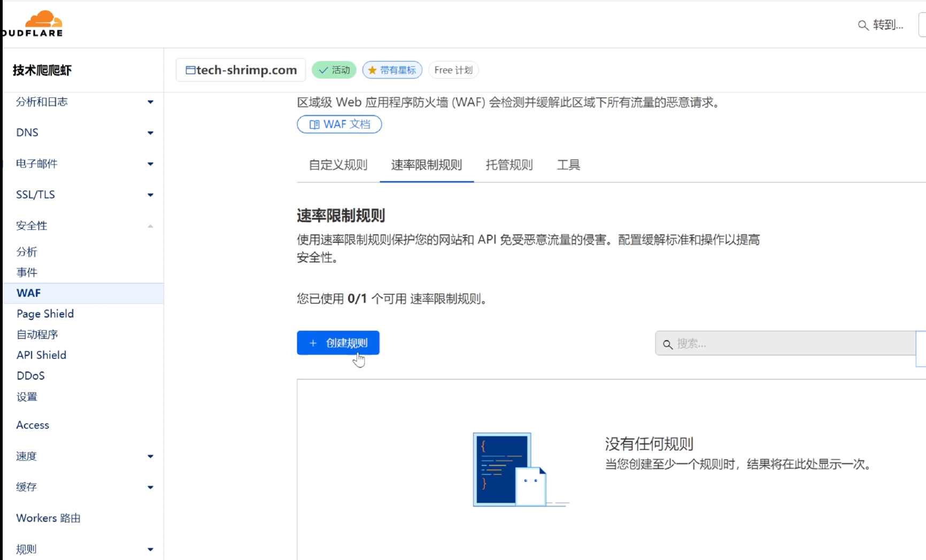Viewport: 926px width, 560px height.
Task: Select the 速率限制规则 tab
Action: (427, 165)
